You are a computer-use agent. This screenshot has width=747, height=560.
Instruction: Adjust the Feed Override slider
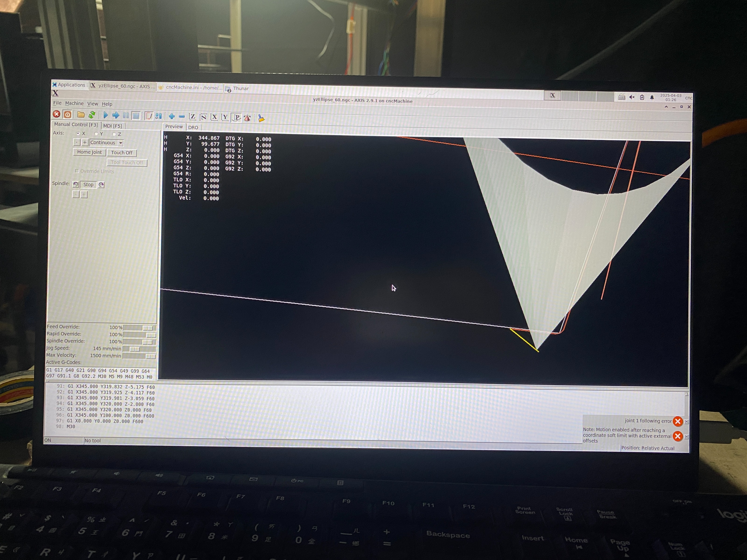139,328
